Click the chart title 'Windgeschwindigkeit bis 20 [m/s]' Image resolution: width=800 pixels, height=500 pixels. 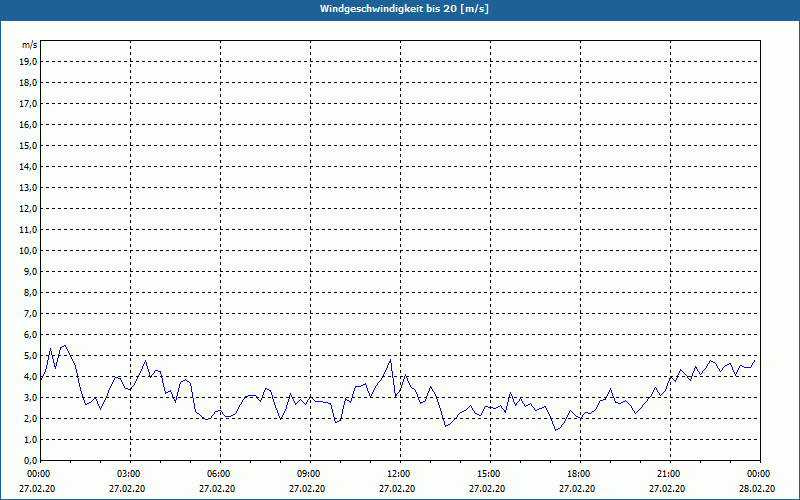coord(404,9)
